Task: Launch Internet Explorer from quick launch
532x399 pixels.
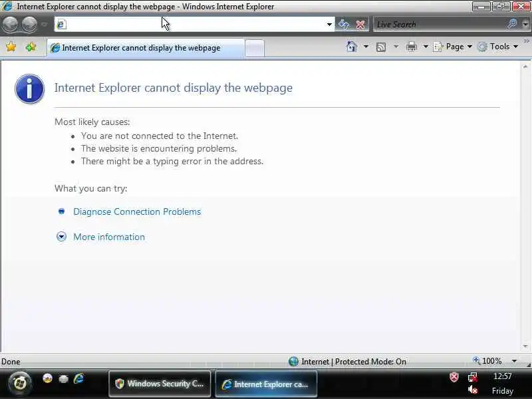Action: click(x=78, y=378)
